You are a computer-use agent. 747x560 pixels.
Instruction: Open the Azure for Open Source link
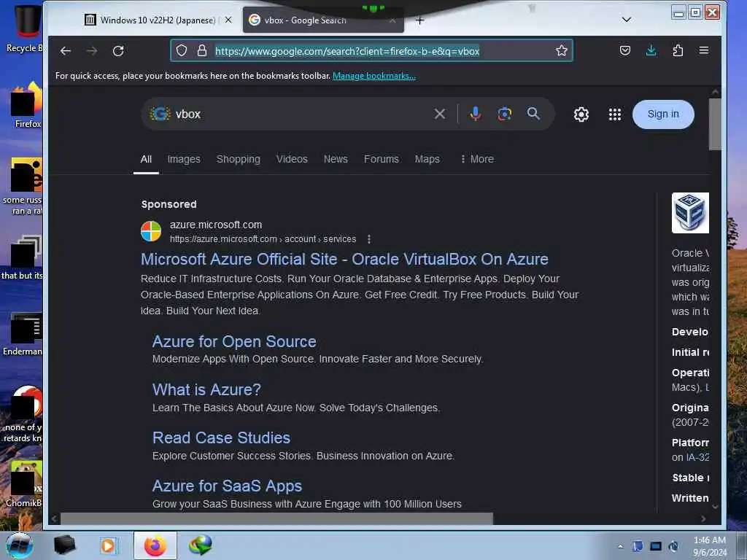coord(234,341)
